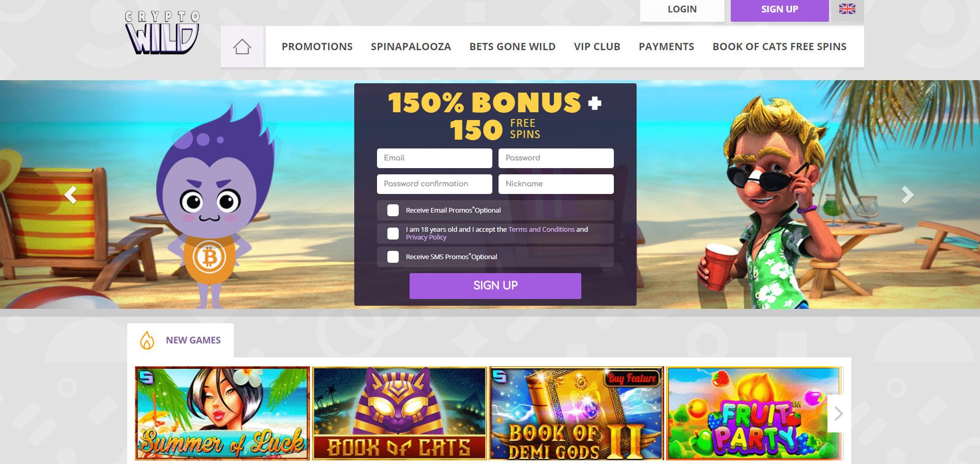This screenshot has width=980, height=464.
Task: Open the UK flag language selector
Action: click(847, 9)
